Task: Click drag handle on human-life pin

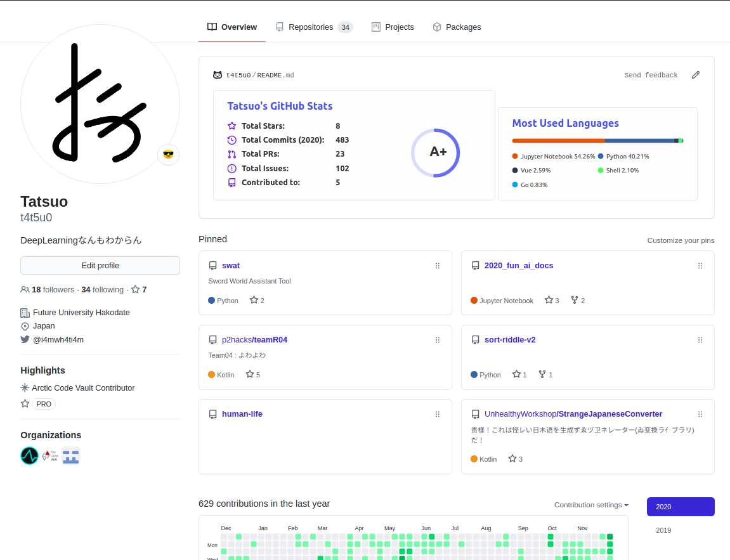Action: 438,414
